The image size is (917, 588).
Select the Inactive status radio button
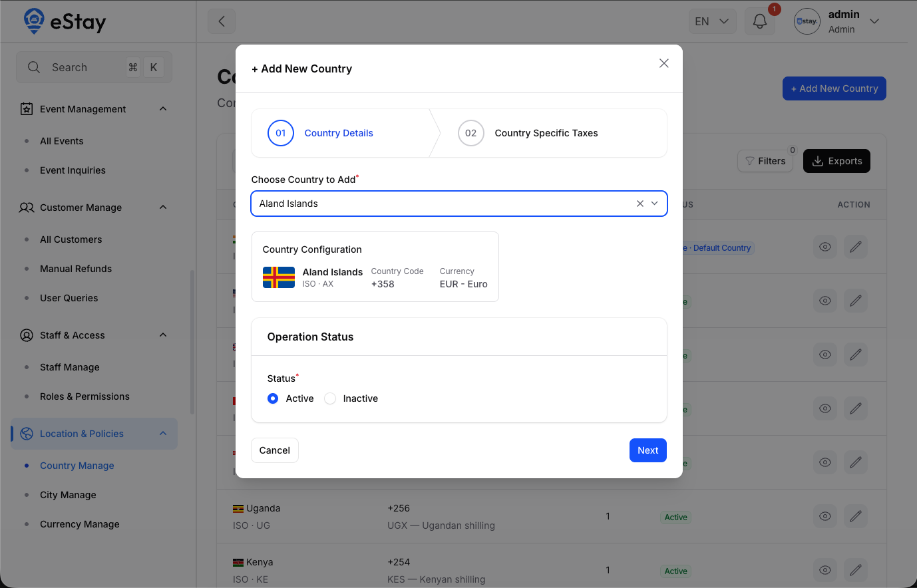[x=330, y=398]
